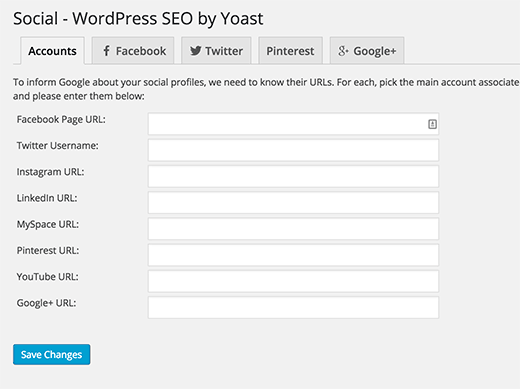Focus the Facebook Page URL input field
This screenshot has width=520, height=389.
[293, 124]
